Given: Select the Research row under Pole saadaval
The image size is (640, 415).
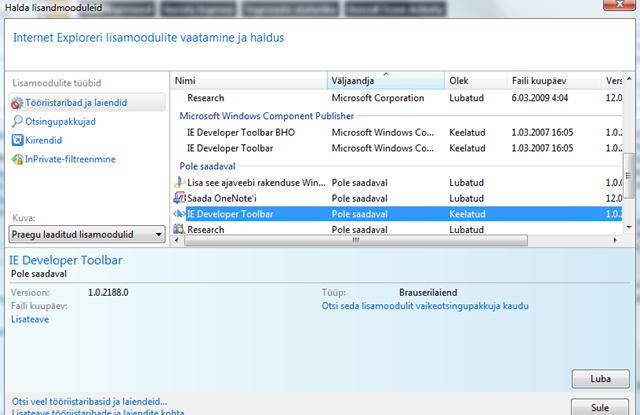Looking at the screenshot, I should [397, 229].
